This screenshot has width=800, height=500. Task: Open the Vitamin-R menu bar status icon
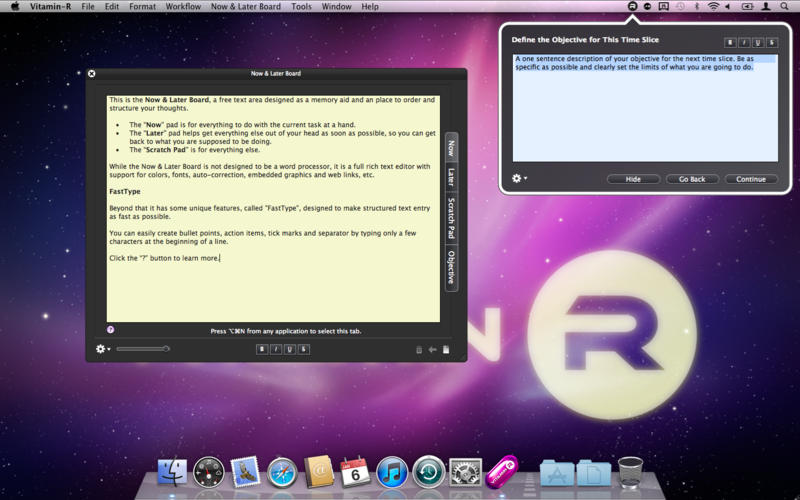point(631,6)
